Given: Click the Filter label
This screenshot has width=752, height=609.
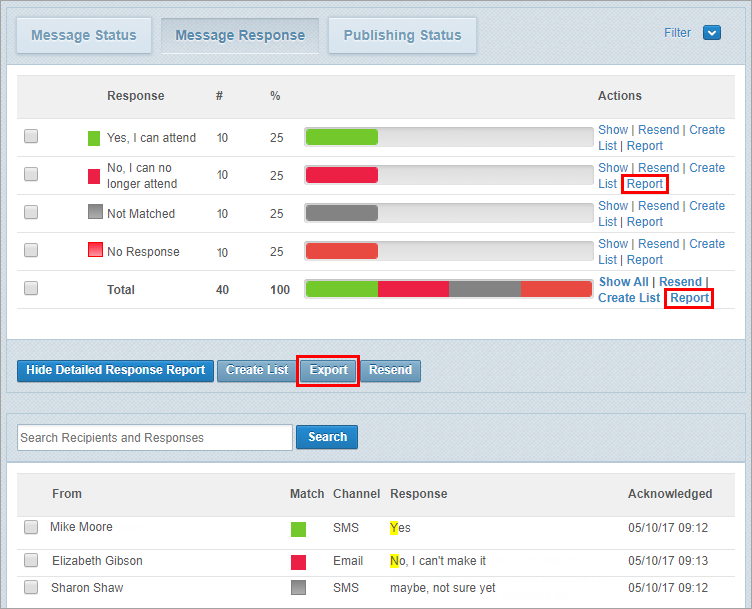Looking at the screenshot, I should (x=677, y=33).
